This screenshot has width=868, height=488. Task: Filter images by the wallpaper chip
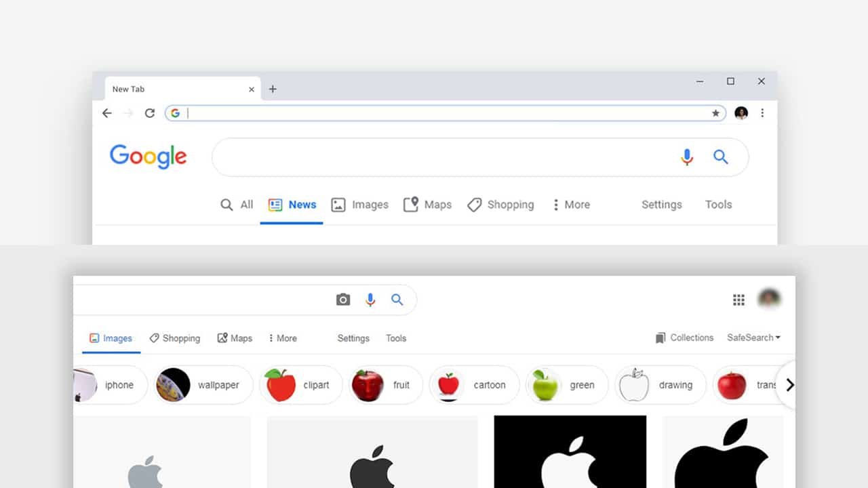pos(203,385)
